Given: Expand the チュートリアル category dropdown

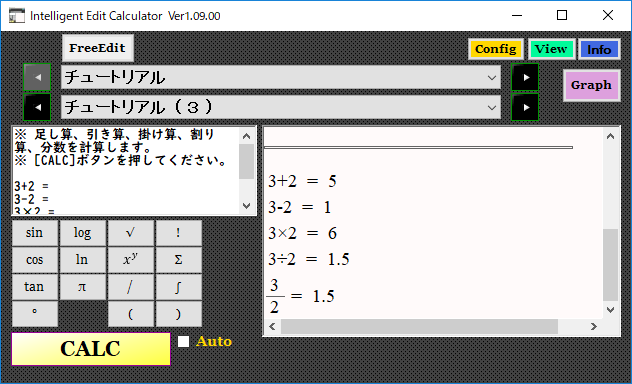Looking at the screenshot, I should pyautogui.click(x=281, y=77).
